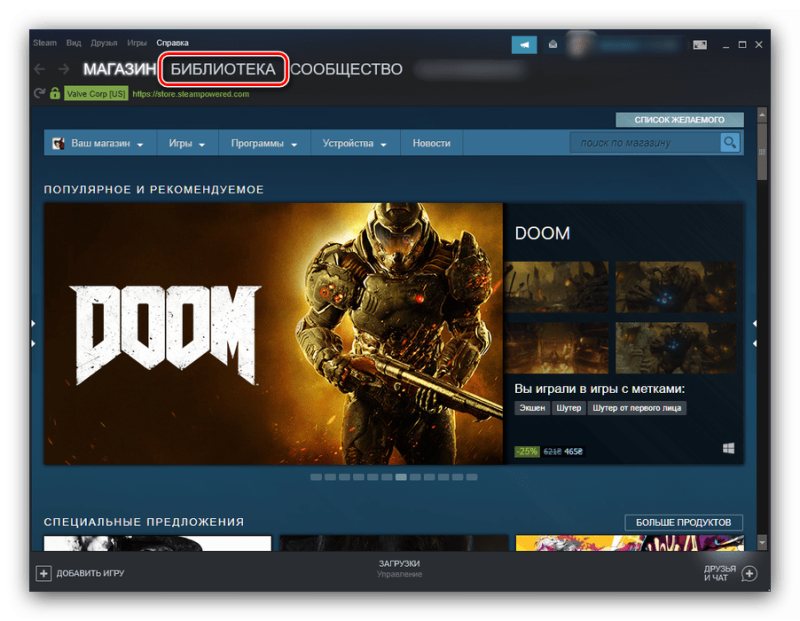Switch to the СООБЩЕСТВО tab
800x621 pixels.
tap(346, 69)
